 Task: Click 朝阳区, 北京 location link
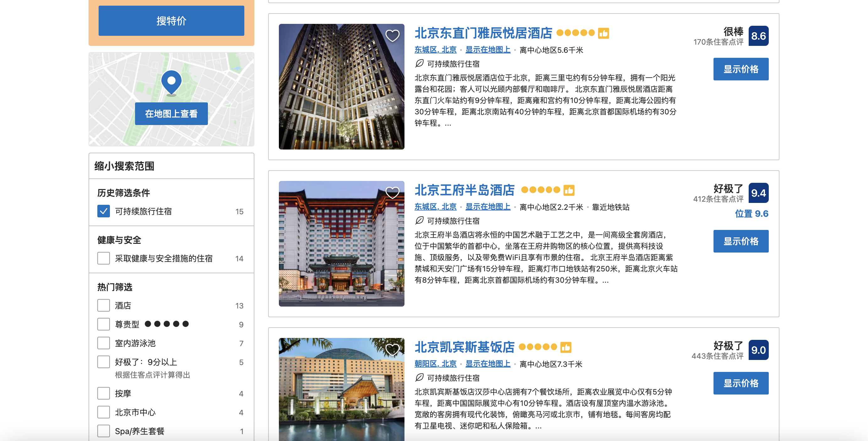click(x=435, y=364)
